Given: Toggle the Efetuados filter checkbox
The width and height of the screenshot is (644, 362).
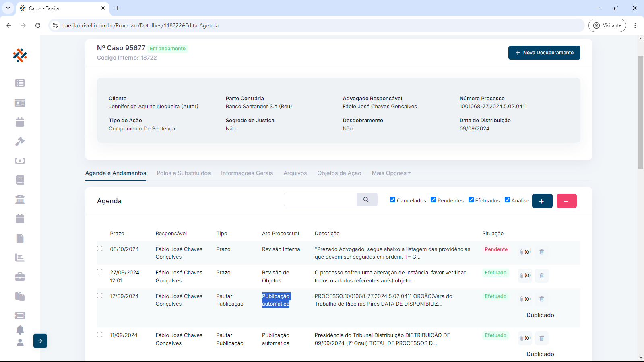Looking at the screenshot, I should (471, 200).
